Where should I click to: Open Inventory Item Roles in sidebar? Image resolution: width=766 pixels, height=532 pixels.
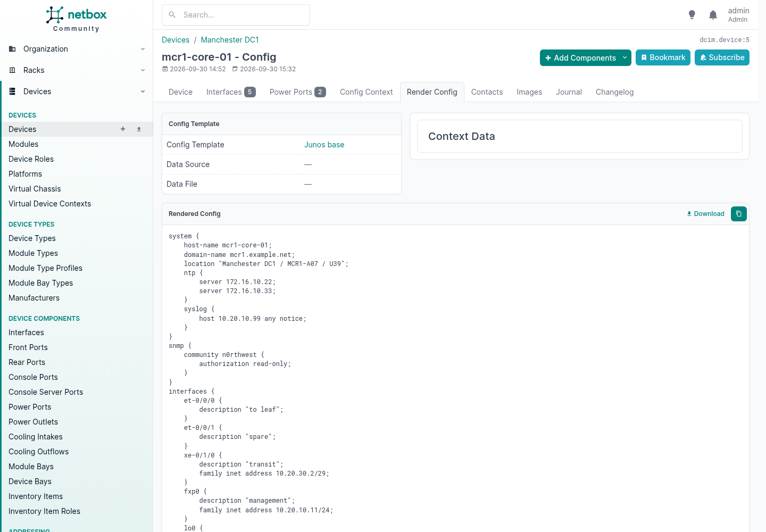(44, 511)
